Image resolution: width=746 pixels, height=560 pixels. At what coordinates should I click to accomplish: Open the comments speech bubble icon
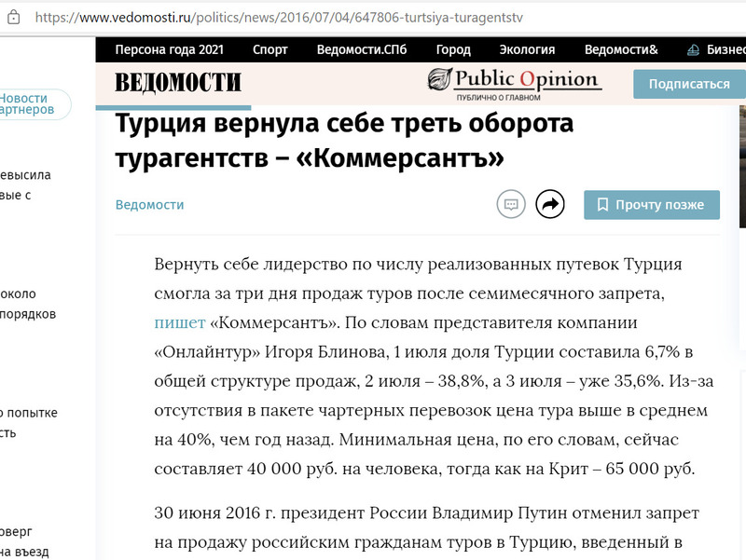click(x=511, y=204)
